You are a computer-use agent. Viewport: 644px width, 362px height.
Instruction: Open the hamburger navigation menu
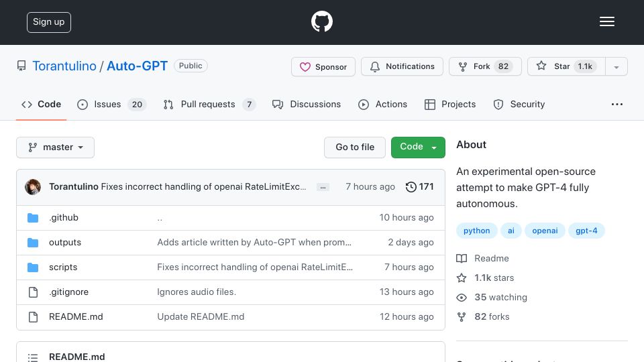tap(606, 21)
